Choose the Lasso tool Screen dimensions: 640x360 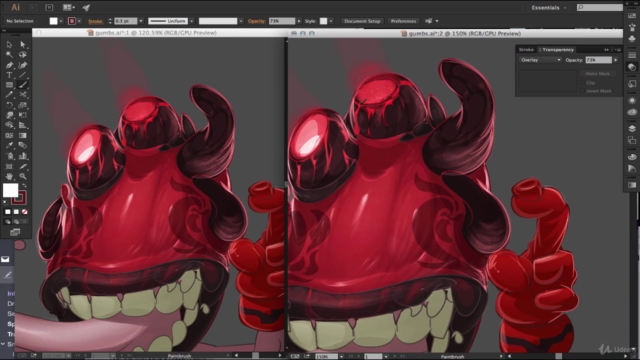(23, 55)
